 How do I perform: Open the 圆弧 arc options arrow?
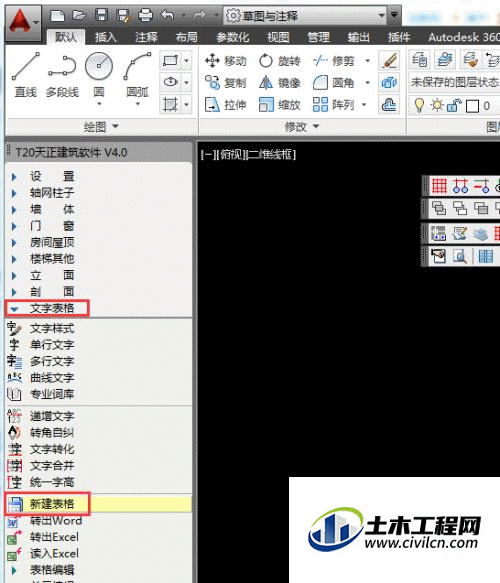coord(138,104)
